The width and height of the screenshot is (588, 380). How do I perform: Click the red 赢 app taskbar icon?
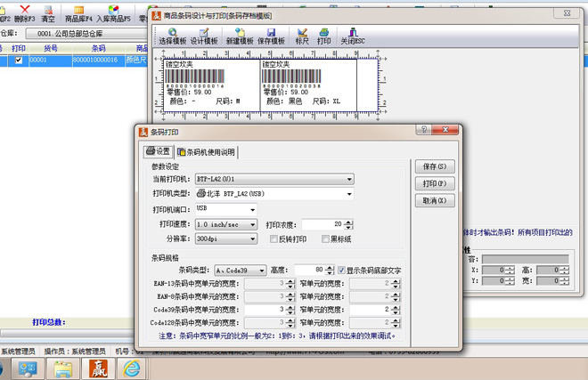pos(98,368)
